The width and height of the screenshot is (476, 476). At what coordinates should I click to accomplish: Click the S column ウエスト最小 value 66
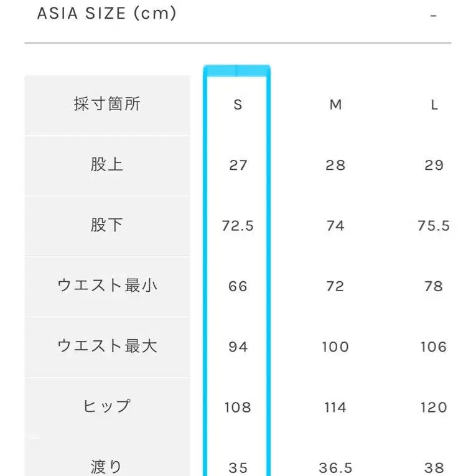pyautogui.click(x=238, y=286)
